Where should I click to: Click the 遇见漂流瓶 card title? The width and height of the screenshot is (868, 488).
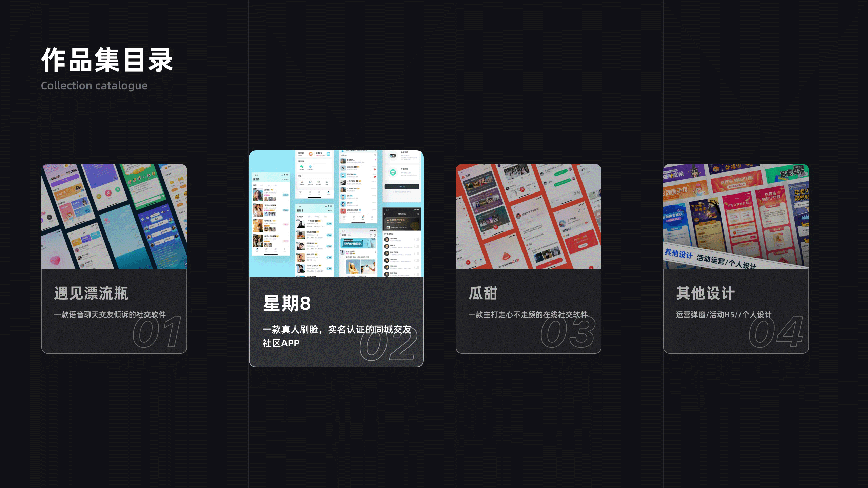pyautogui.click(x=91, y=293)
